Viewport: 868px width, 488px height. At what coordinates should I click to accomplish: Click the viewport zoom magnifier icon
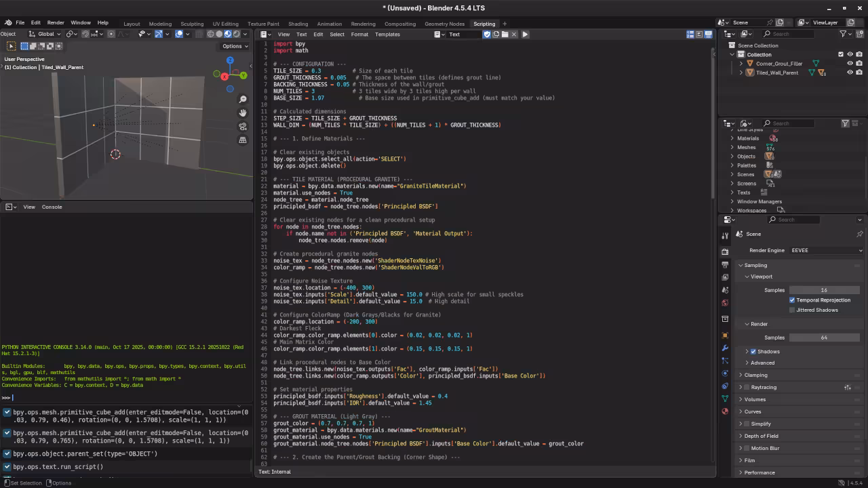point(243,98)
